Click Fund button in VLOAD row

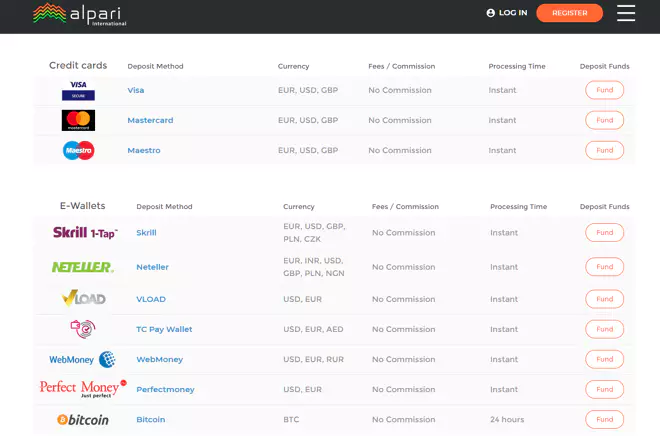[x=604, y=299]
